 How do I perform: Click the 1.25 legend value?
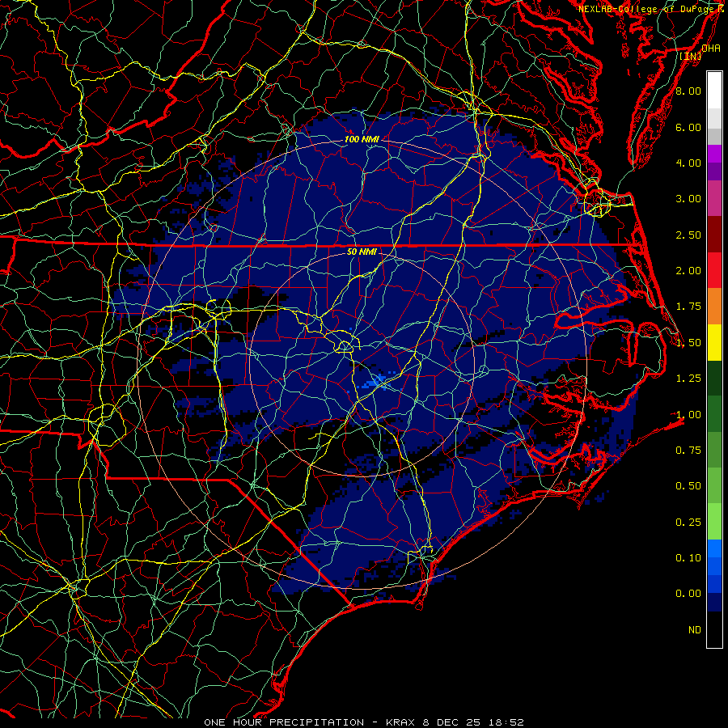click(688, 379)
